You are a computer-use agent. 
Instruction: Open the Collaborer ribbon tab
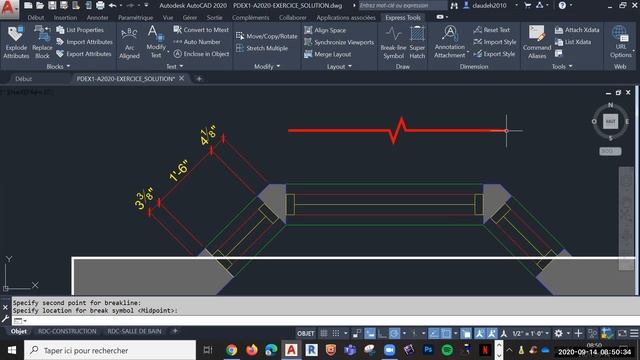coord(293,18)
